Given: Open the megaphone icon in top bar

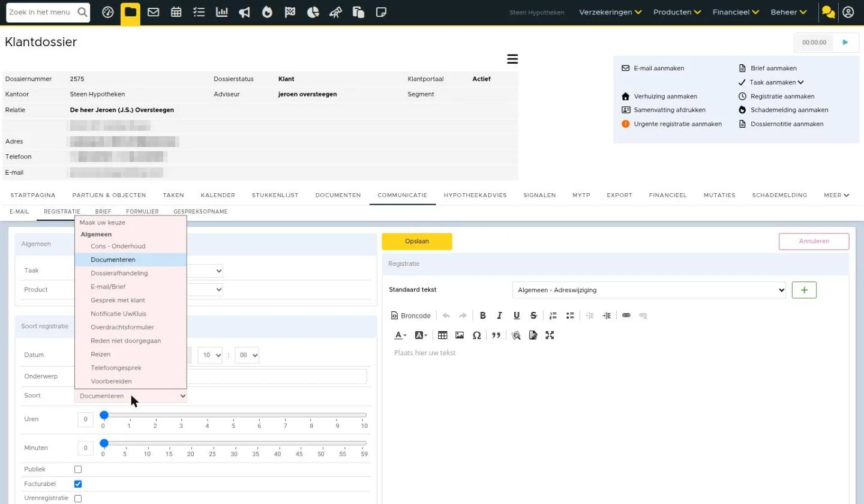Looking at the screenshot, I should (244, 12).
